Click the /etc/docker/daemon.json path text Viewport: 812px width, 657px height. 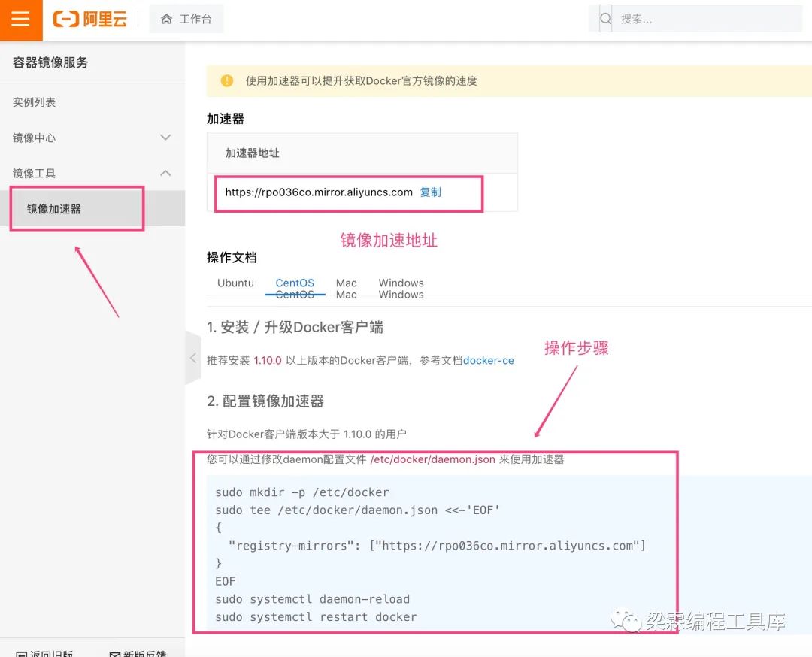pyautogui.click(x=432, y=459)
